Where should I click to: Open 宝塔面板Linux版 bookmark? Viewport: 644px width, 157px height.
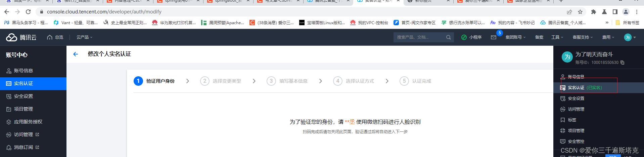click(322, 23)
